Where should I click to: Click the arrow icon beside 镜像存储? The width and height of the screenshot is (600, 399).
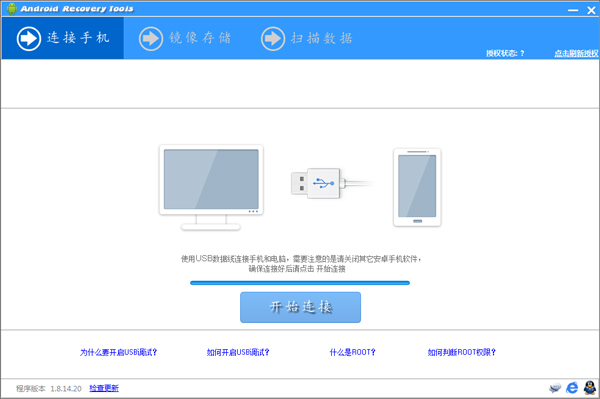click(151, 38)
